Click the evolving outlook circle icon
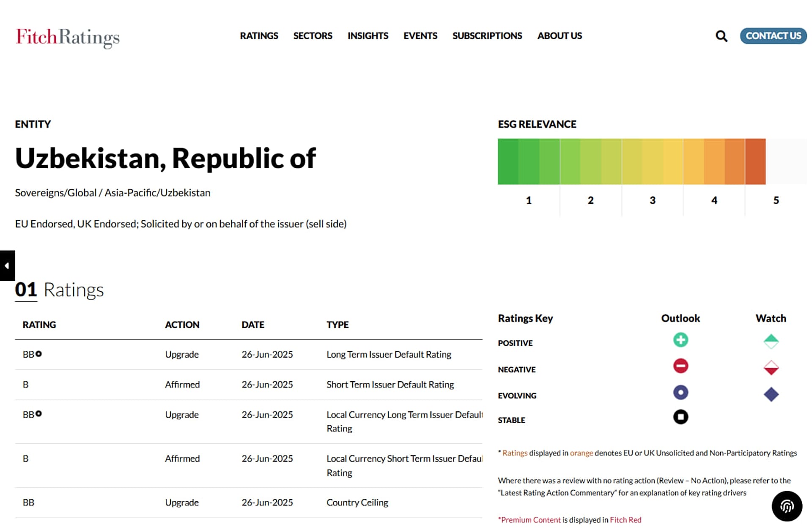This screenshot has width=812, height=530. 680,393
